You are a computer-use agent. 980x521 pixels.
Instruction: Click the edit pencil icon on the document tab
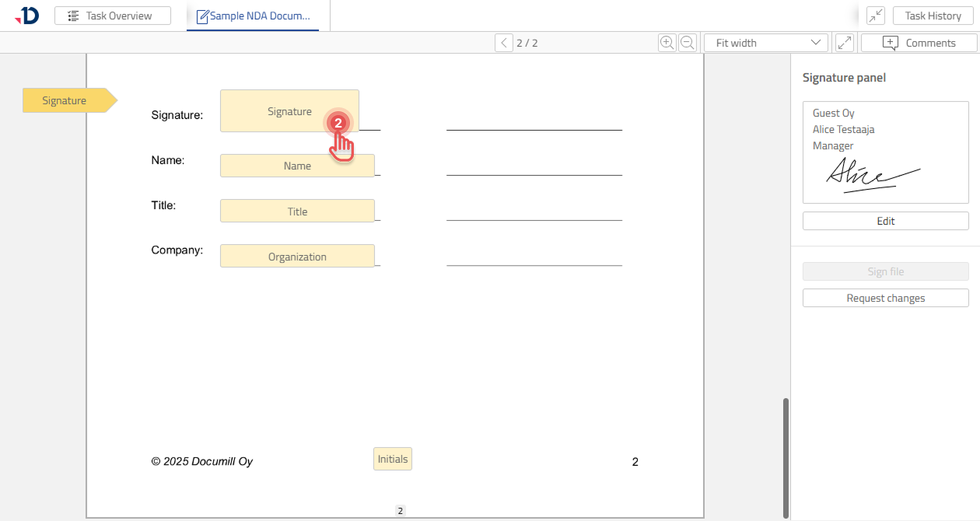(201, 16)
